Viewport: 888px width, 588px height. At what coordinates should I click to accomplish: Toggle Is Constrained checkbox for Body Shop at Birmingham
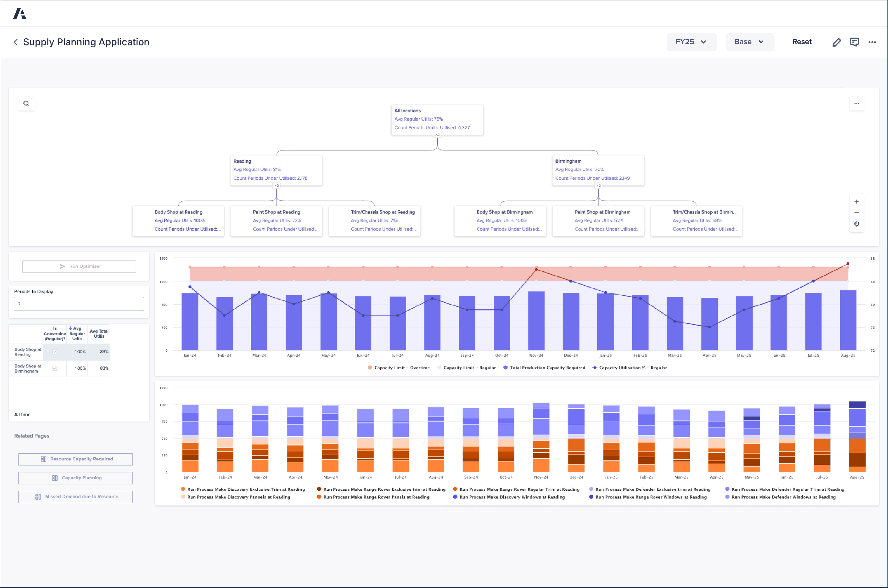(x=55, y=368)
